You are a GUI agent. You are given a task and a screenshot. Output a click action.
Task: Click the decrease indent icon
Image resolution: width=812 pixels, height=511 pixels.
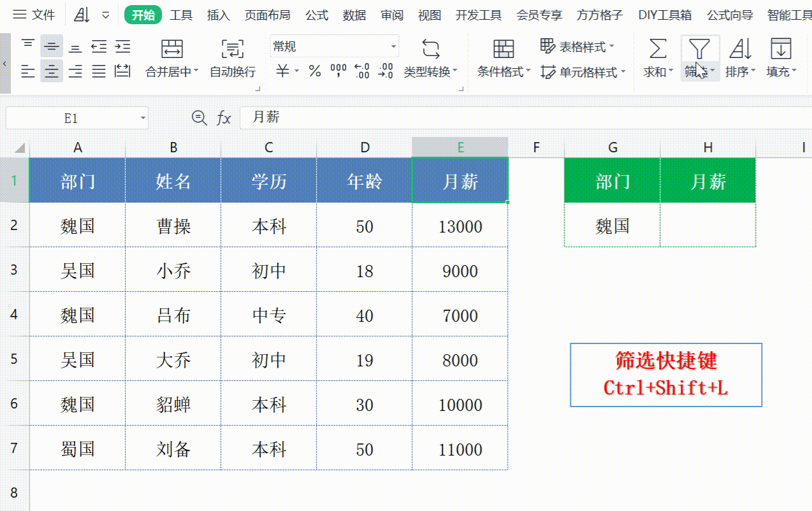pyautogui.click(x=99, y=47)
